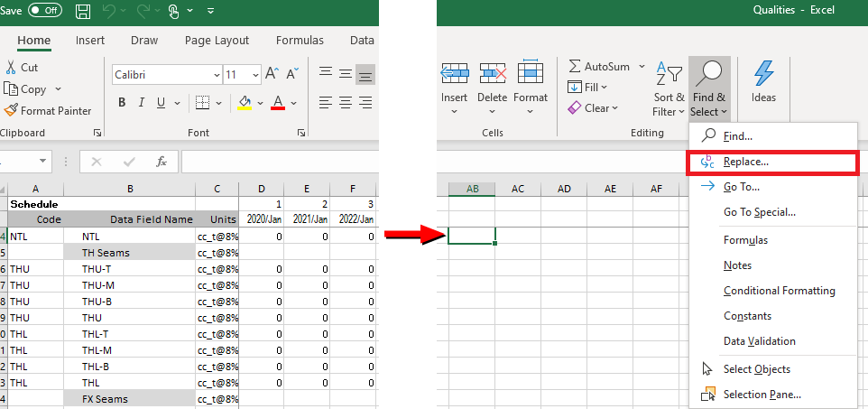
Task: Open Sort & Filter menu
Action: click(669, 88)
